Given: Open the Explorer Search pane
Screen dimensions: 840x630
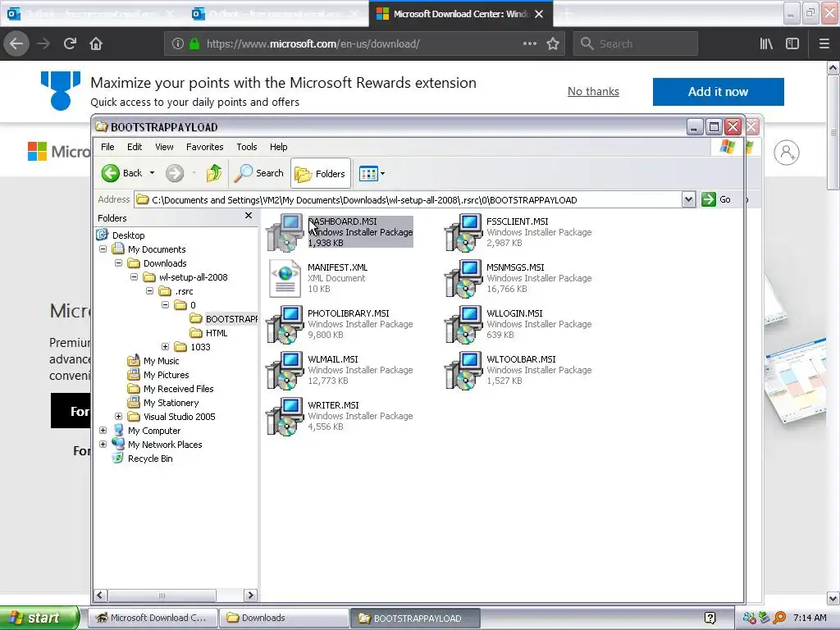Looking at the screenshot, I should pyautogui.click(x=259, y=173).
